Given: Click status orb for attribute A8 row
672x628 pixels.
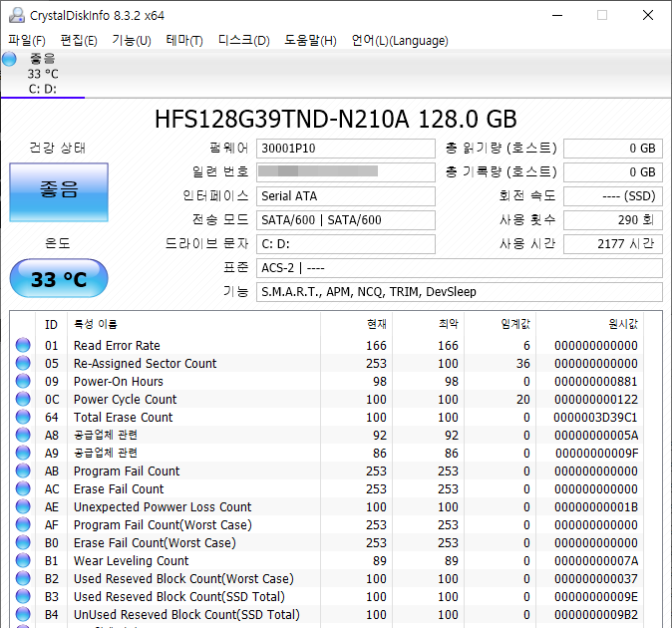Looking at the screenshot, I should click(x=23, y=435).
